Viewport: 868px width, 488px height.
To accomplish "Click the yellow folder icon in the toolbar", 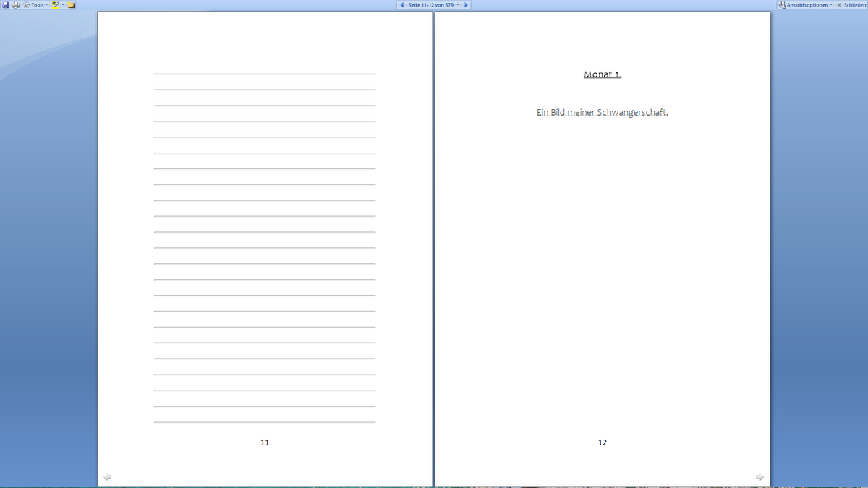I will 72,5.
